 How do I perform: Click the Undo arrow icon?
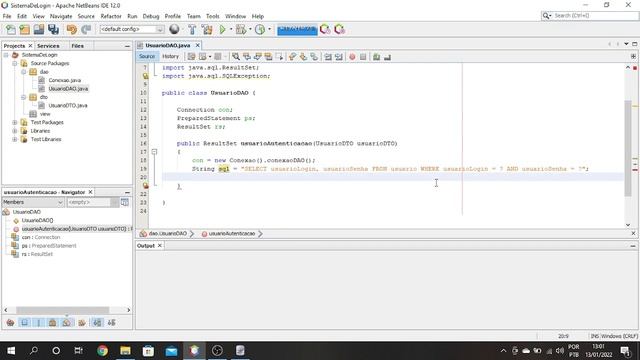pyautogui.click(x=71, y=29)
